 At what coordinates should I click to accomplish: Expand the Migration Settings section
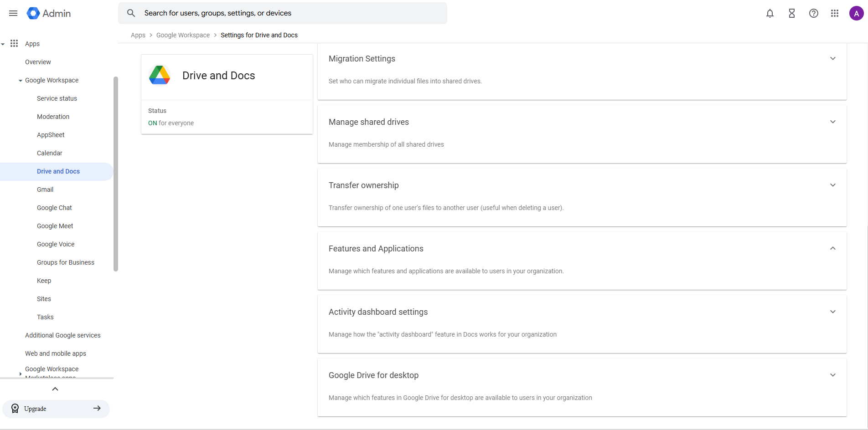pyautogui.click(x=833, y=58)
